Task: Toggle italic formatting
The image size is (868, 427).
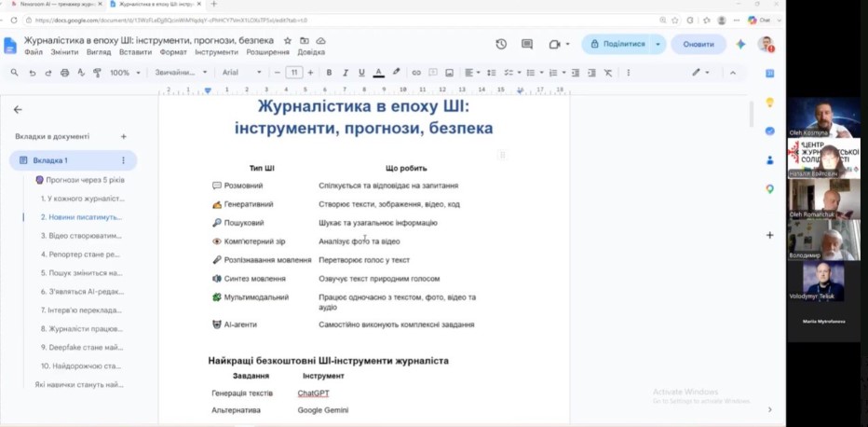Action: 346,73
